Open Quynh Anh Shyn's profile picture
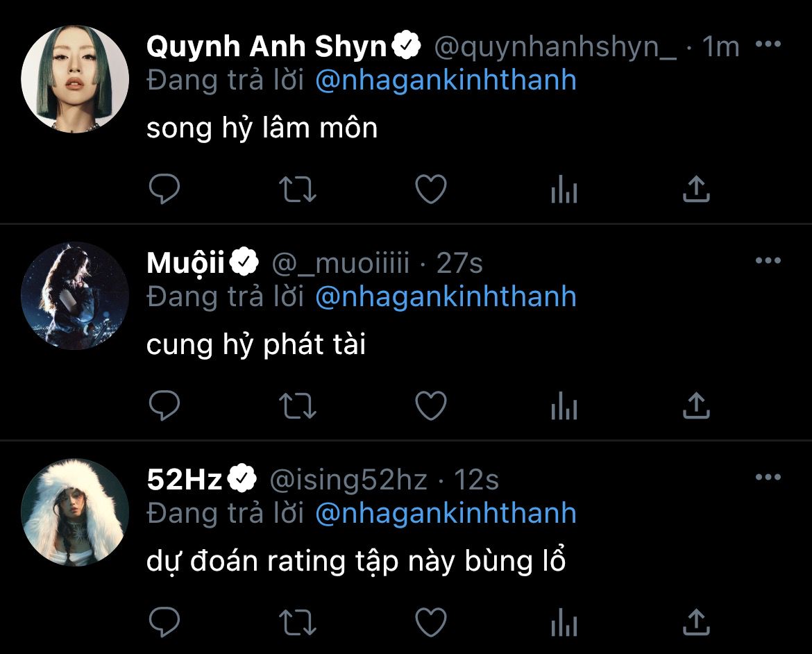 [75, 79]
